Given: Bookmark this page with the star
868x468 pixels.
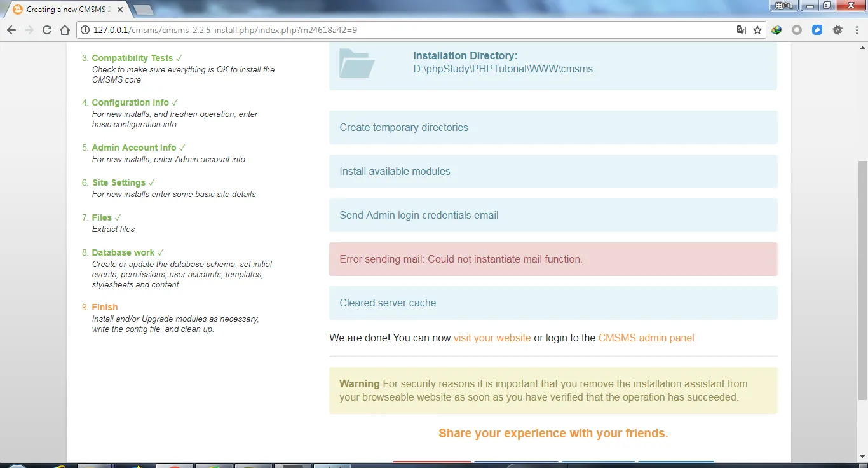Looking at the screenshot, I should coord(757,30).
